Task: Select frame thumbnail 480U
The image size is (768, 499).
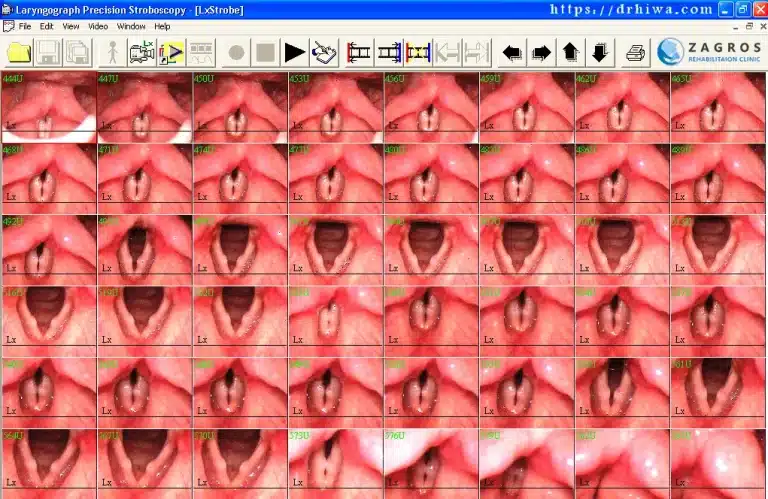Action: click(431, 179)
